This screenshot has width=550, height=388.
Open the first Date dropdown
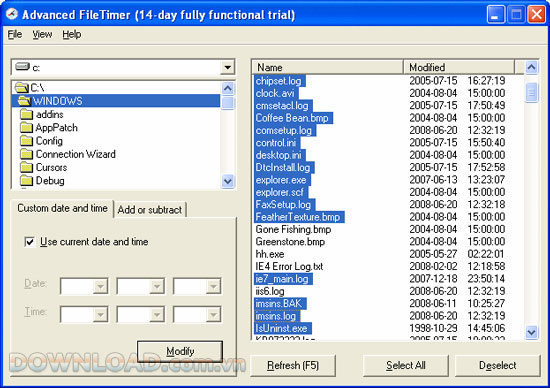[100, 287]
